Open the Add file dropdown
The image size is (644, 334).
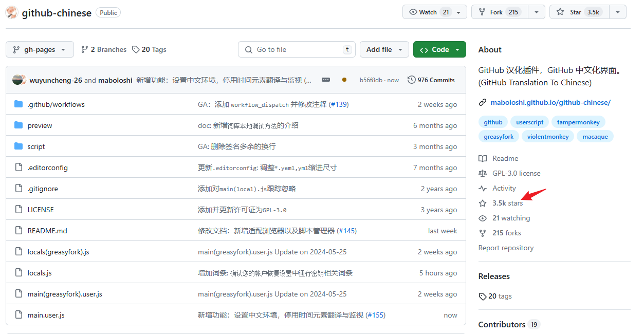[384, 49]
